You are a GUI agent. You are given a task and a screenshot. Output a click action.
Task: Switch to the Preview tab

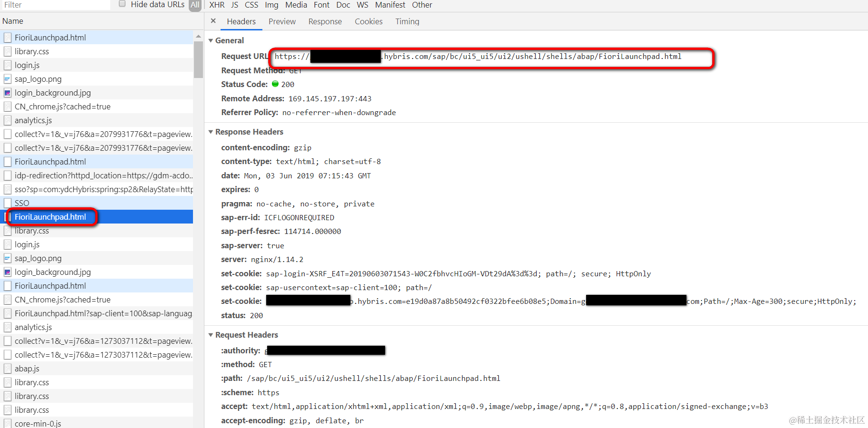pyautogui.click(x=282, y=21)
